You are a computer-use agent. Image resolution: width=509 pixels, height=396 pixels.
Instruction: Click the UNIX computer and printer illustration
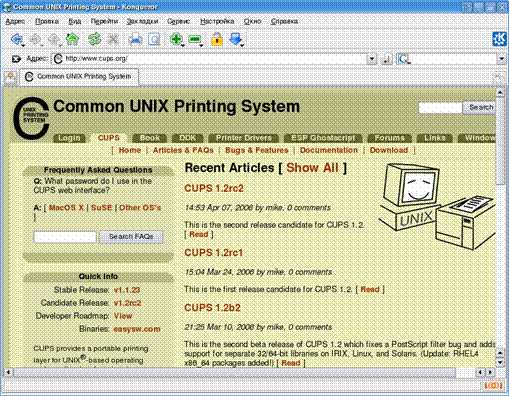coord(437,206)
